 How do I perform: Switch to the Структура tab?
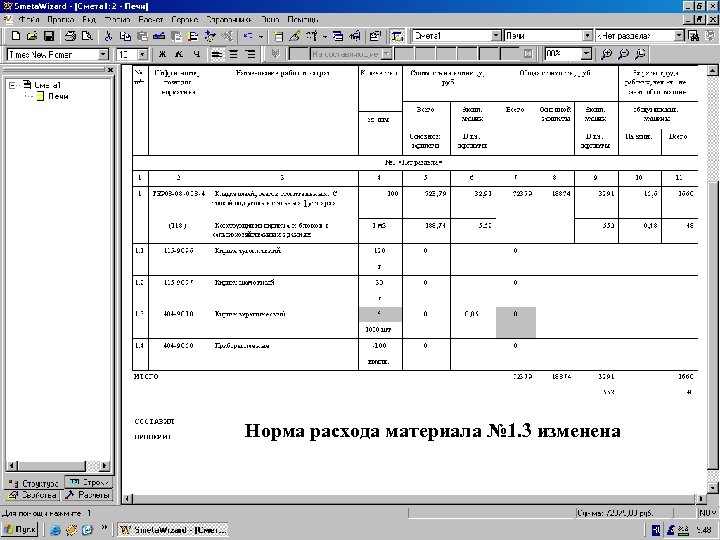(x=34, y=483)
